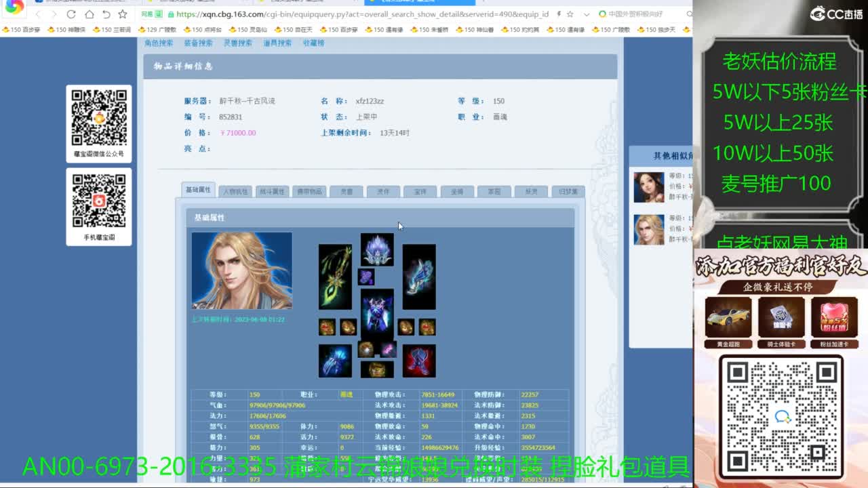
Task: Click the golden belt icon at bottom center
Action: click(x=377, y=369)
